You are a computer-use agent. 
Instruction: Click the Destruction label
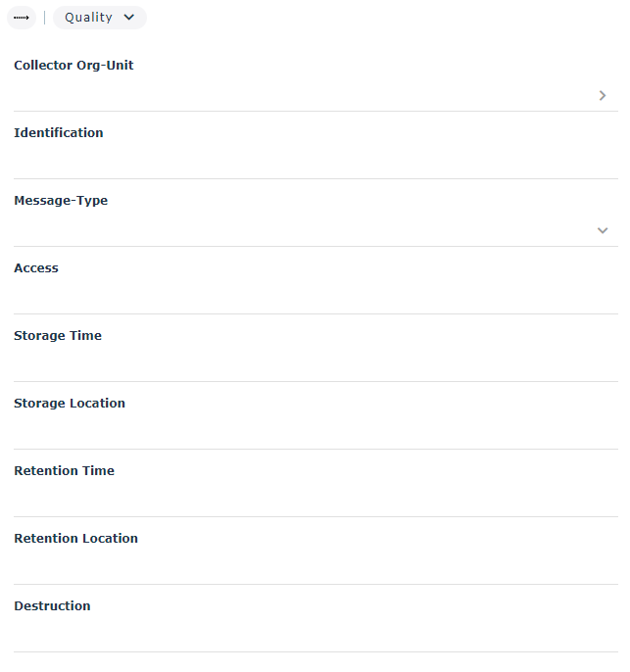pos(52,606)
